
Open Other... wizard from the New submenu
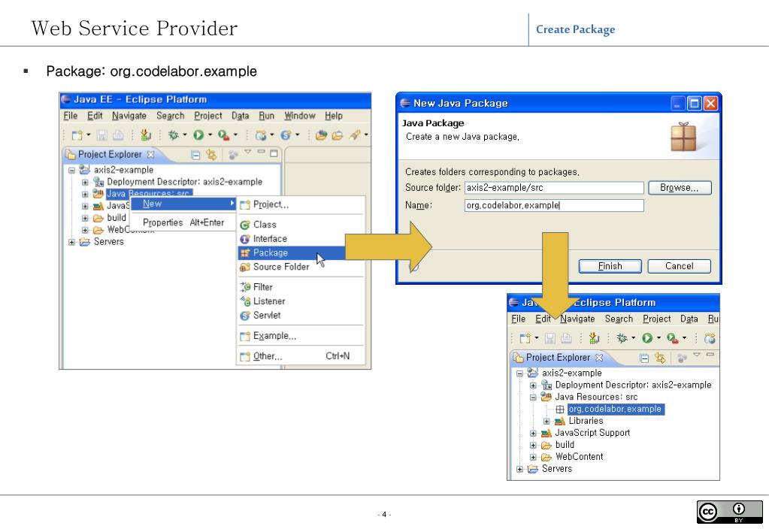click(267, 356)
